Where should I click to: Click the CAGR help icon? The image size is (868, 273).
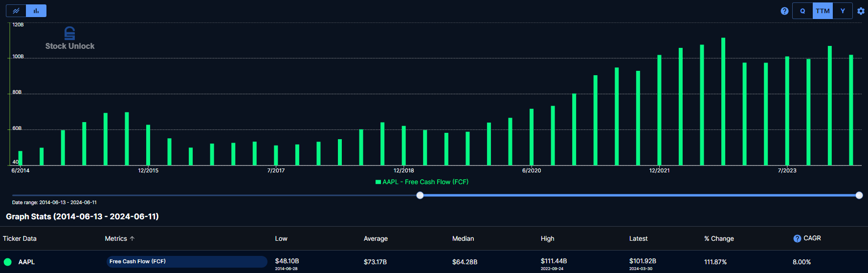click(797, 238)
